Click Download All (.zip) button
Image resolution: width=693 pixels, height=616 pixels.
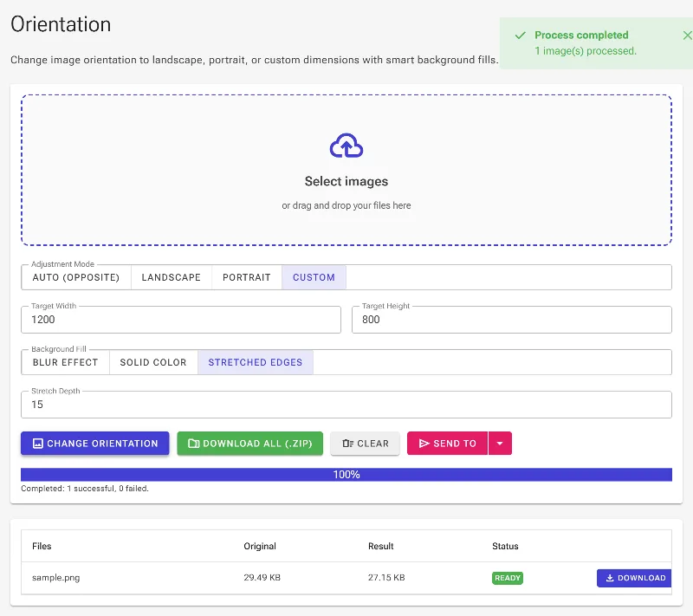250,444
